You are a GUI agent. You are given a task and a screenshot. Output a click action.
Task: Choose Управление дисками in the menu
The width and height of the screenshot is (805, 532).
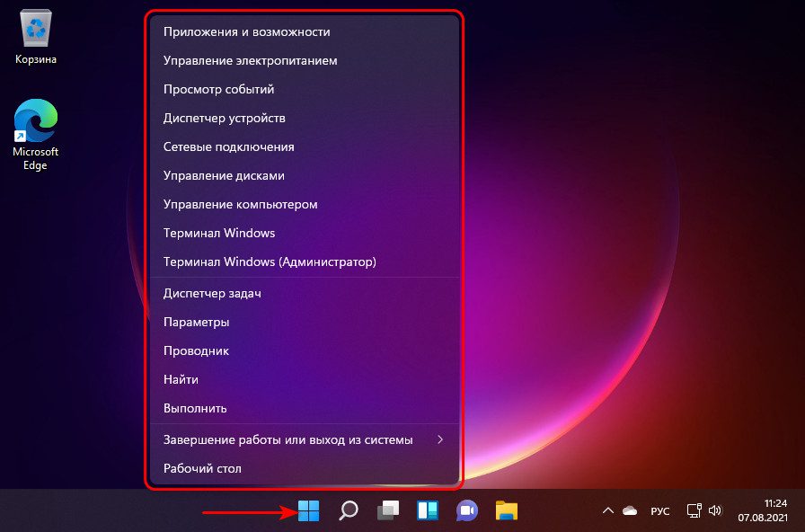pyautogui.click(x=305, y=175)
